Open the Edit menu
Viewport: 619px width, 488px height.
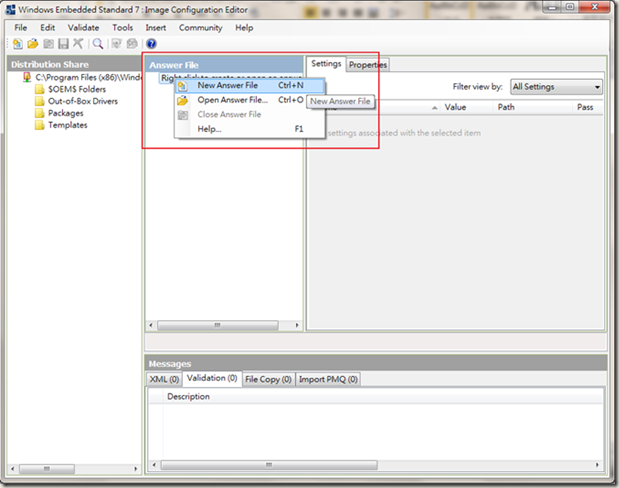pos(47,28)
